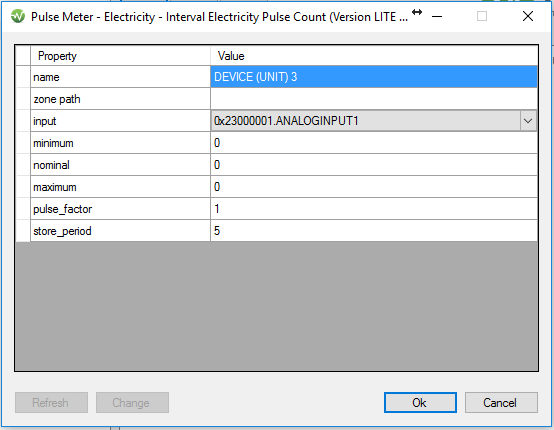Click the Property column header
This screenshot has height=430, width=554.
tap(120, 56)
